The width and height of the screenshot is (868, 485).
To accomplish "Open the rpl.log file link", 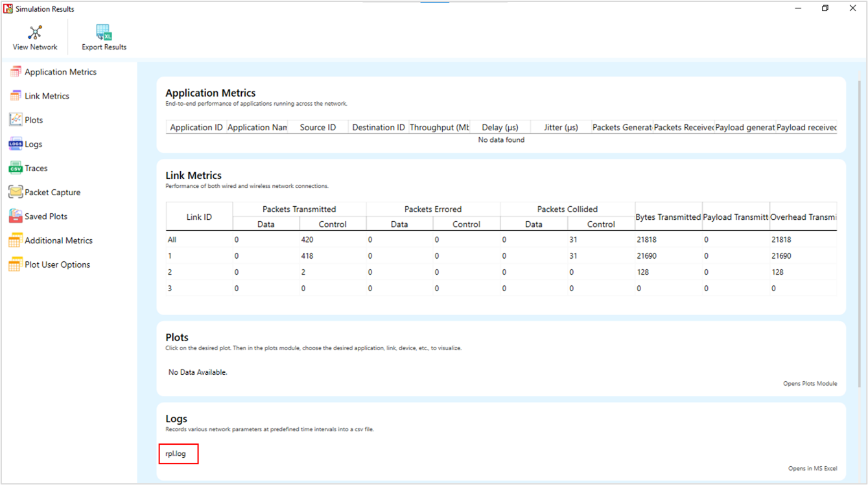I will coord(176,454).
